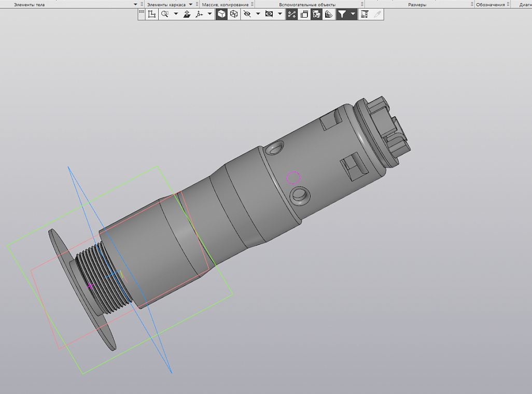Expand the filter funnel dropdown arrow
Image resolution: width=532 pixels, height=394 pixels.
[353, 15]
